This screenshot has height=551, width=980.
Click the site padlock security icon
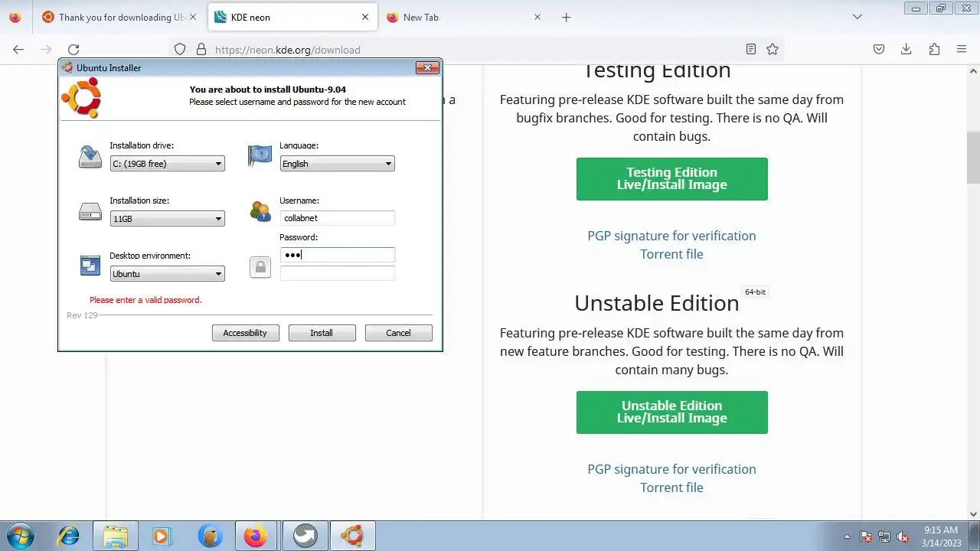(x=201, y=49)
